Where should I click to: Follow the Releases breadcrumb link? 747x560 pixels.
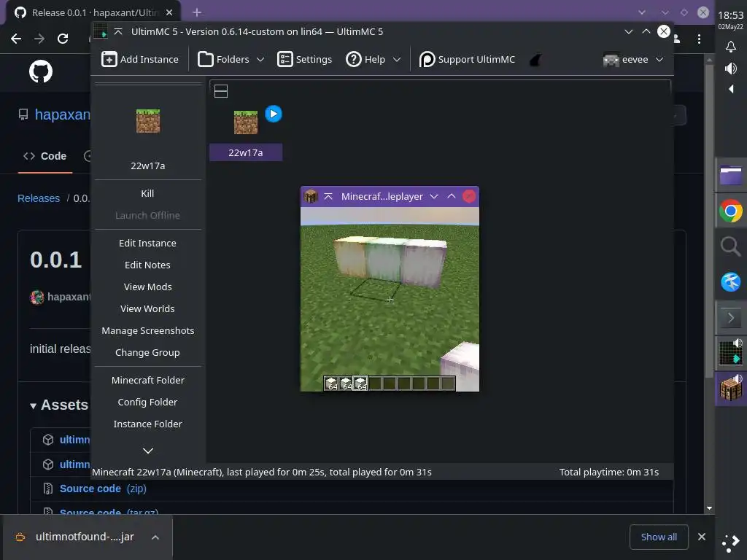point(39,198)
